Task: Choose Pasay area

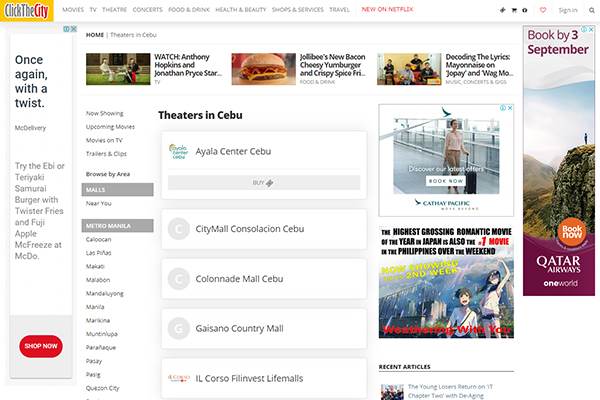Action: click(94, 361)
